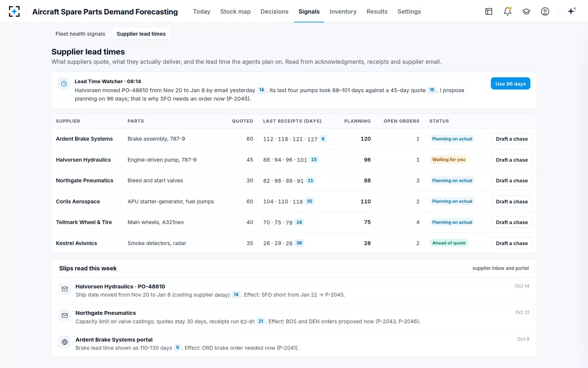The width and height of the screenshot is (588, 368).
Task: Click the globe icon for Ardent portal slip
Action: coord(65,342)
